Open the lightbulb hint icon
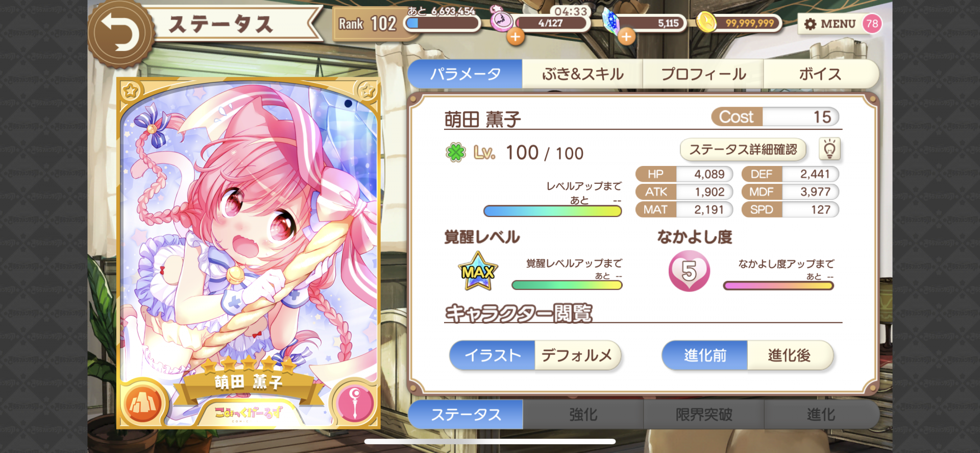Screen dimensions: 980x453 click(829, 150)
